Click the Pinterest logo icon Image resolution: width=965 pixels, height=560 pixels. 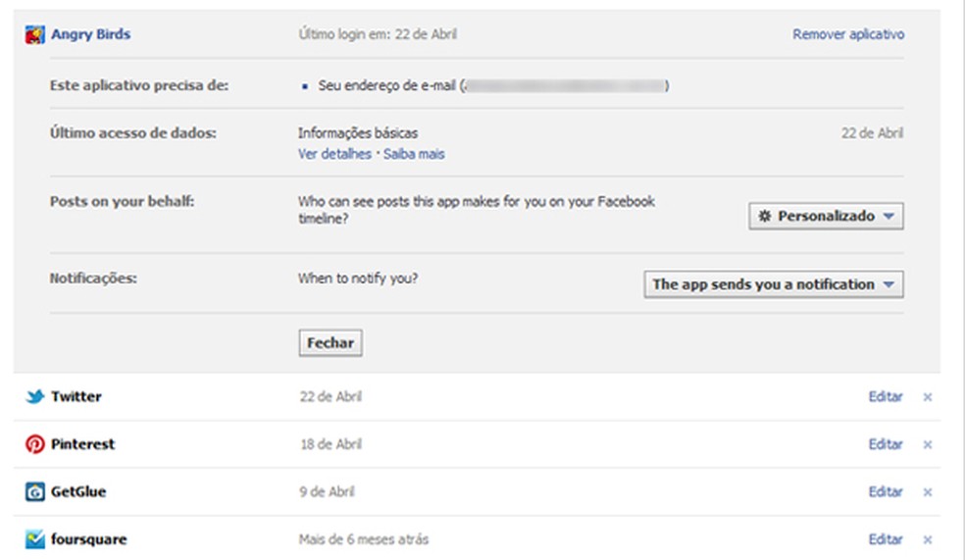[x=35, y=444]
